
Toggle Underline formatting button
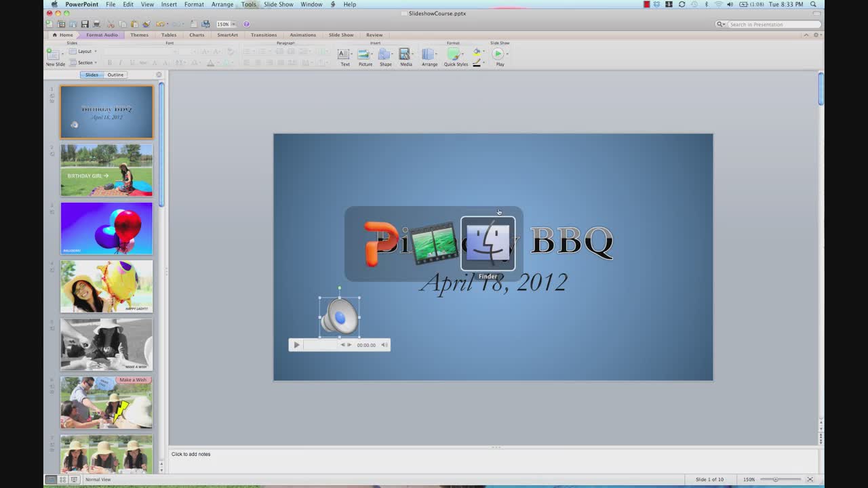132,62
